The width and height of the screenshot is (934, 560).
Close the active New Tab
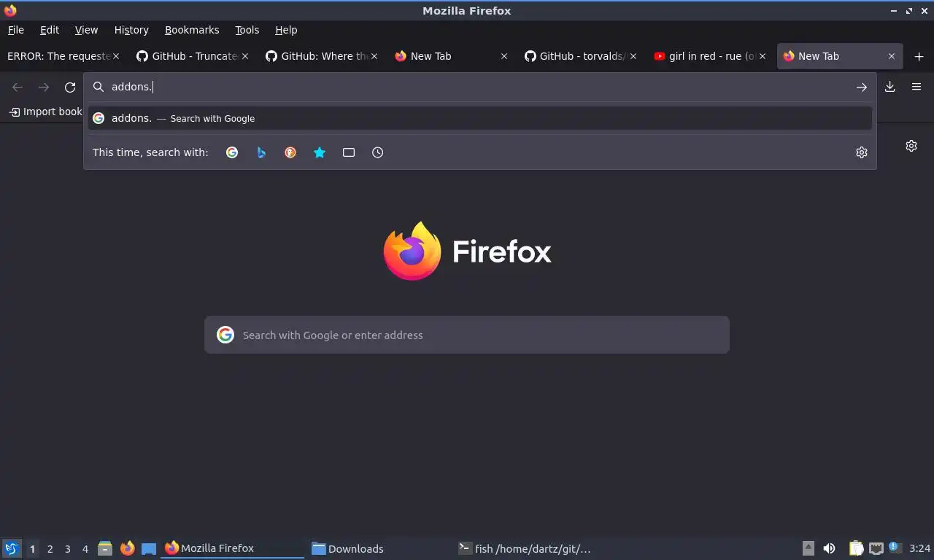[892, 56]
